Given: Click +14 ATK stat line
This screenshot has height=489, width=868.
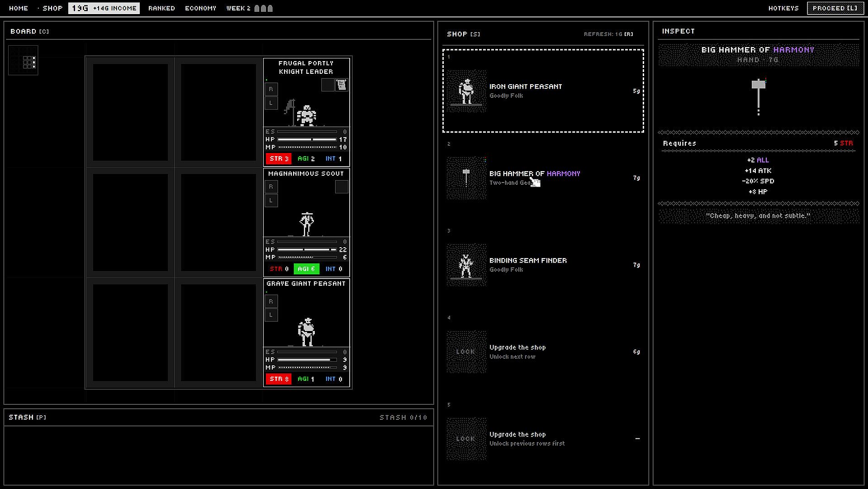Looking at the screenshot, I should (x=758, y=171).
